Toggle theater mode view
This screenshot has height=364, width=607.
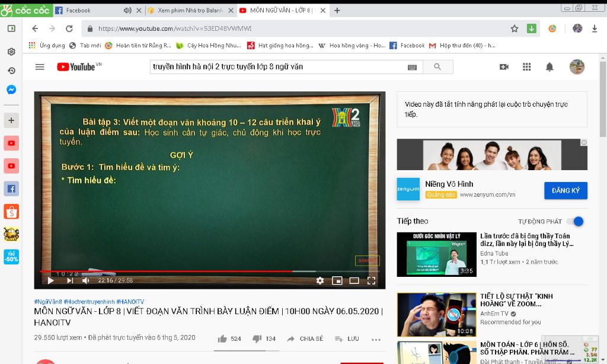[x=354, y=280]
